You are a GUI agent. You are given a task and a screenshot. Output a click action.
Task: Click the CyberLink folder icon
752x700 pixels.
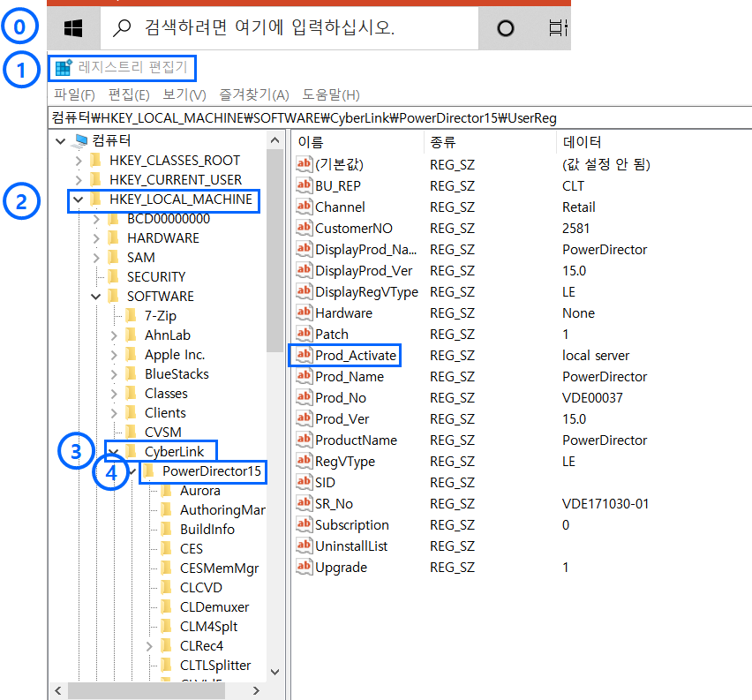pyautogui.click(x=131, y=451)
